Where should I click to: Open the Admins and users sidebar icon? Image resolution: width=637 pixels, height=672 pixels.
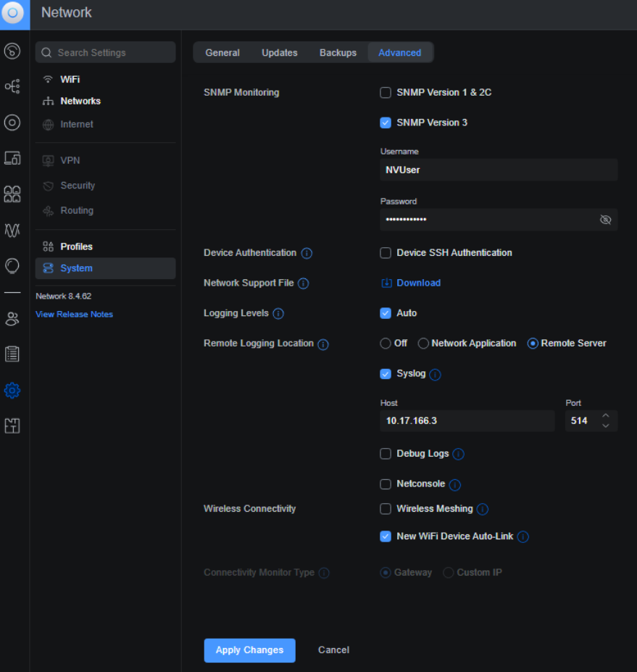(x=12, y=319)
